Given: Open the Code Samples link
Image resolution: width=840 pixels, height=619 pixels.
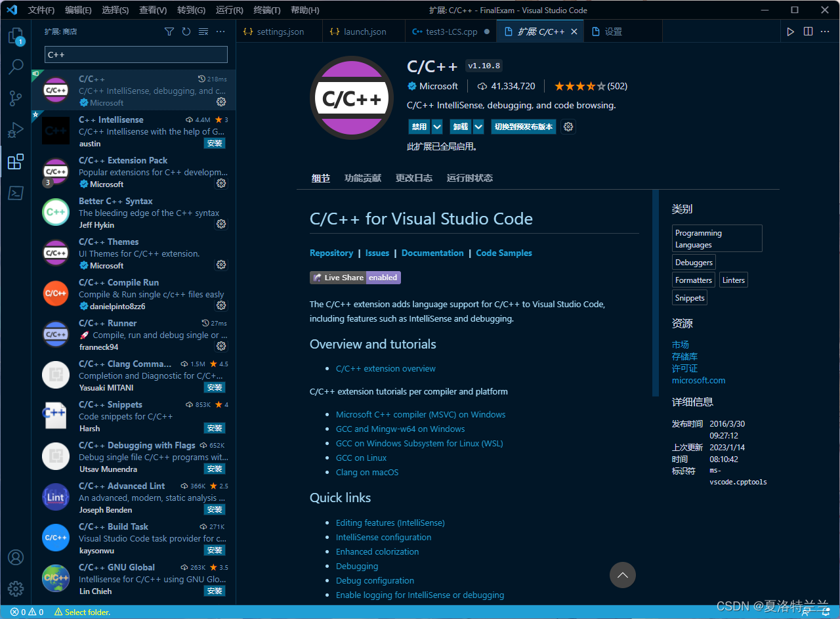Looking at the screenshot, I should [x=504, y=253].
